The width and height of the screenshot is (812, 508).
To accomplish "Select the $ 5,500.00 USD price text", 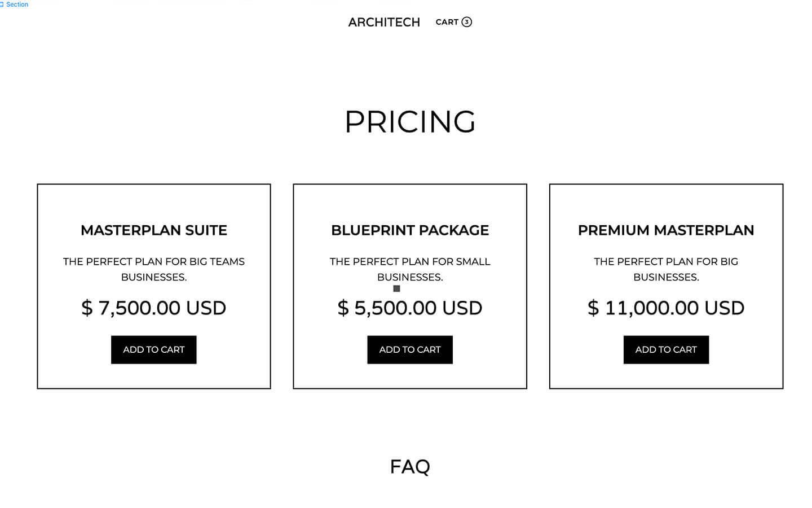I will [410, 308].
